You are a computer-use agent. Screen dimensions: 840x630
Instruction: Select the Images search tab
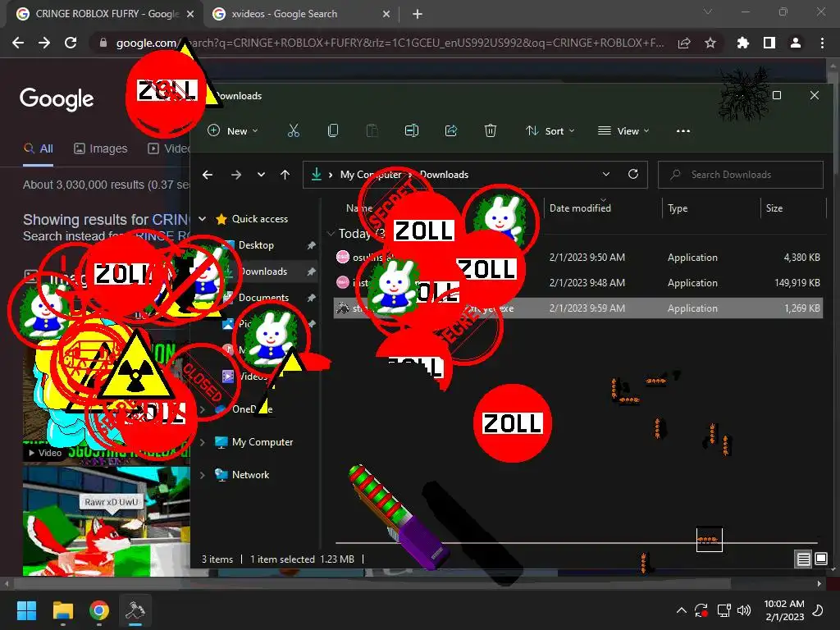[101, 148]
